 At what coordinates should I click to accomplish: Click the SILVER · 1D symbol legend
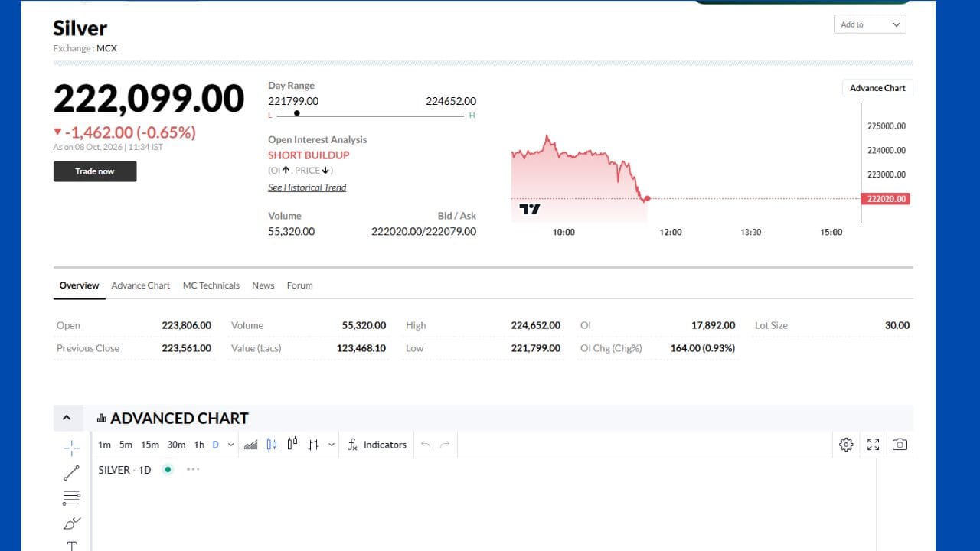point(125,470)
